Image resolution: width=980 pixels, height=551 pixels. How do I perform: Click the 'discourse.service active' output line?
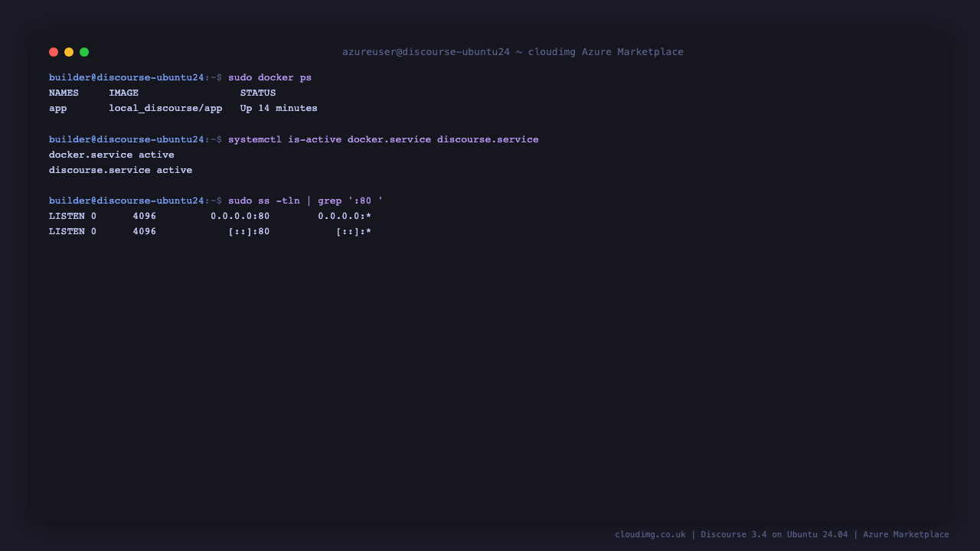[x=121, y=170]
